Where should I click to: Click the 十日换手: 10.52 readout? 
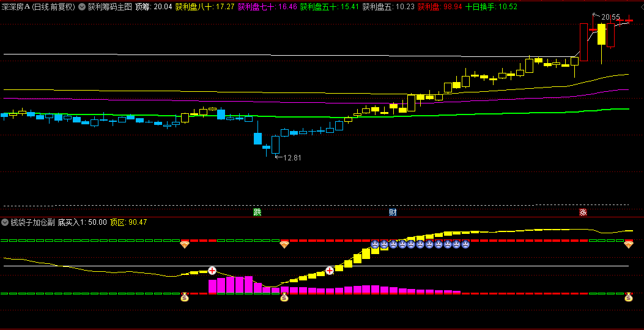(491, 7)
